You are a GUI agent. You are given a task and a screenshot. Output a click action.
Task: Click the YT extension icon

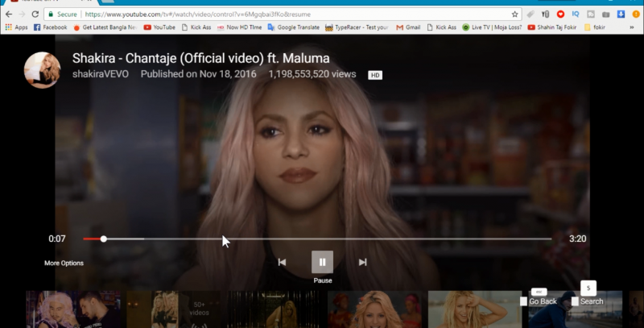(546, 15)
